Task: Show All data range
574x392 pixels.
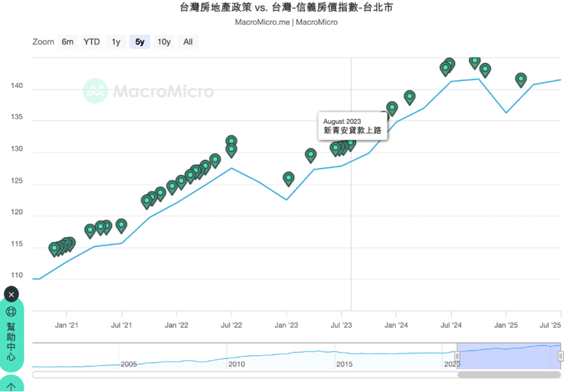Action: [188, 41]
